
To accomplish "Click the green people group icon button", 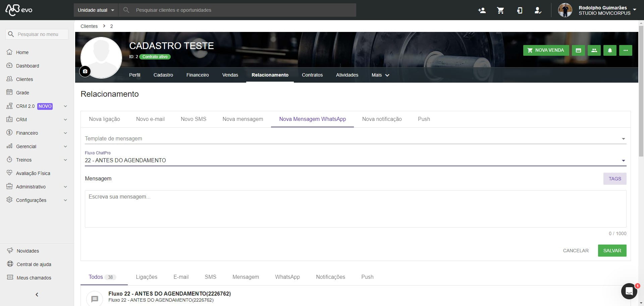I will point(594,50).
